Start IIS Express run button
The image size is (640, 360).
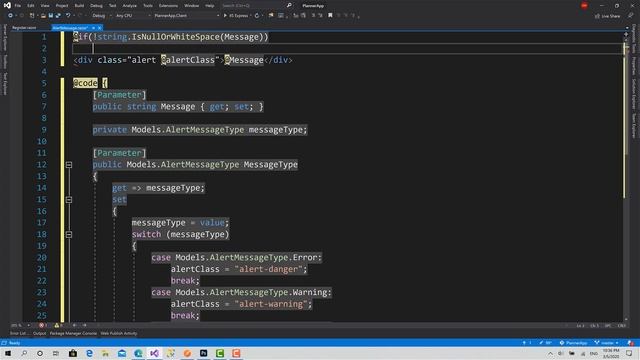point(236,16)
